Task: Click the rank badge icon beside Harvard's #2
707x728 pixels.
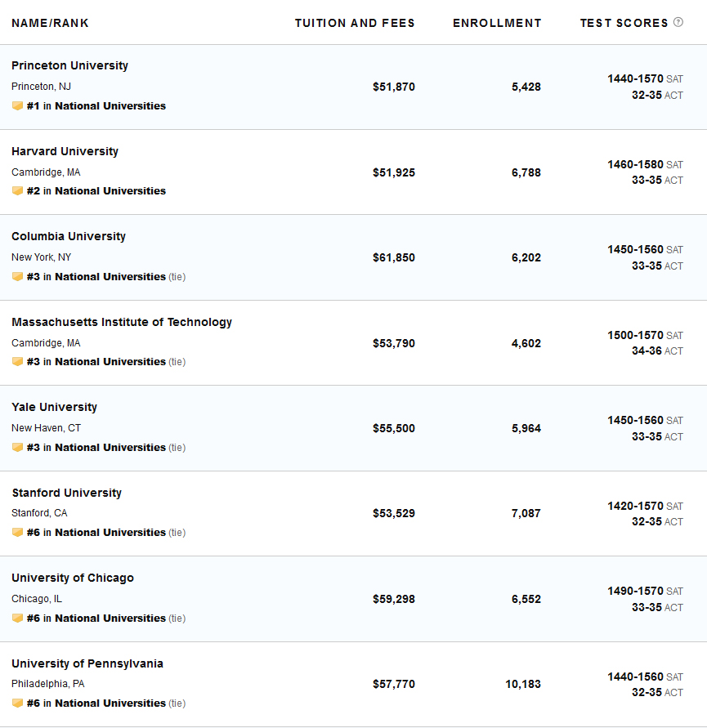Action: [x=17, y=191]
